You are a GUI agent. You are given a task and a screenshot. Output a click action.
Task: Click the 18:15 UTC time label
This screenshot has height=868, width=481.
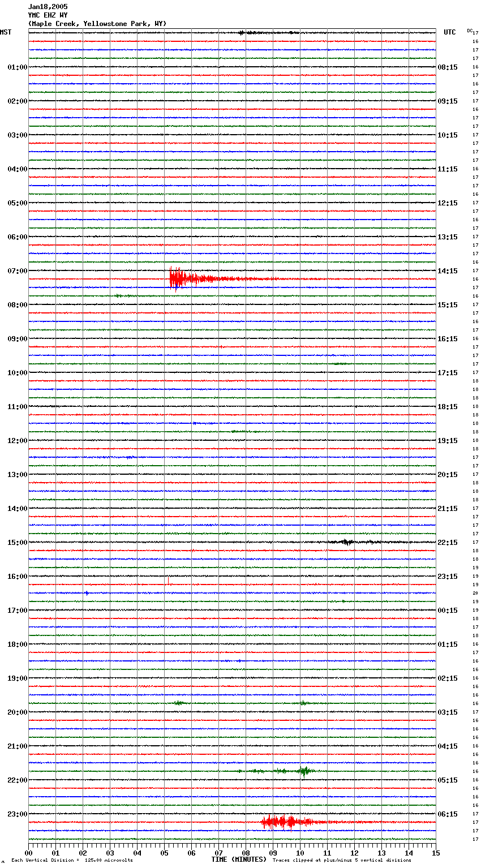[x=448, y=407]
